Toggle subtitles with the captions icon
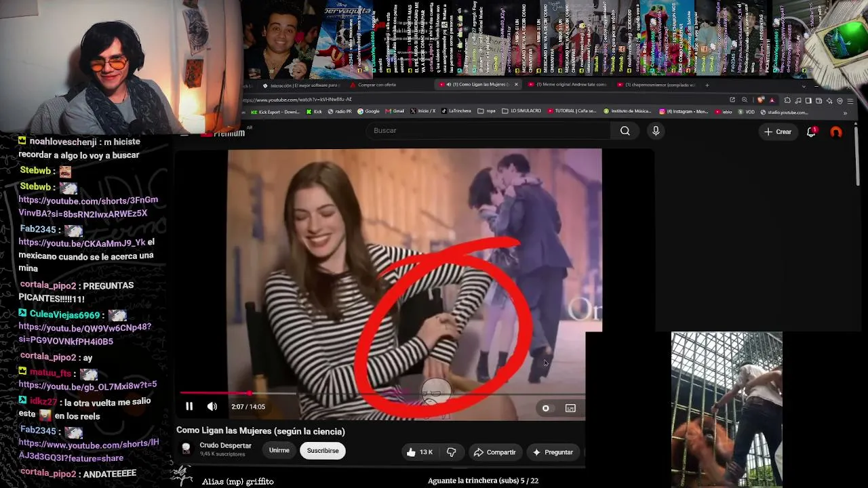Screen dimensions: 868x488 click(x=570, y=408)
